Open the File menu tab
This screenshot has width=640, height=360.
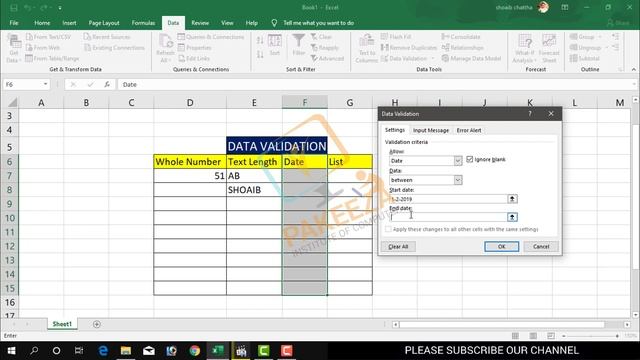click(x=14, y=23)
